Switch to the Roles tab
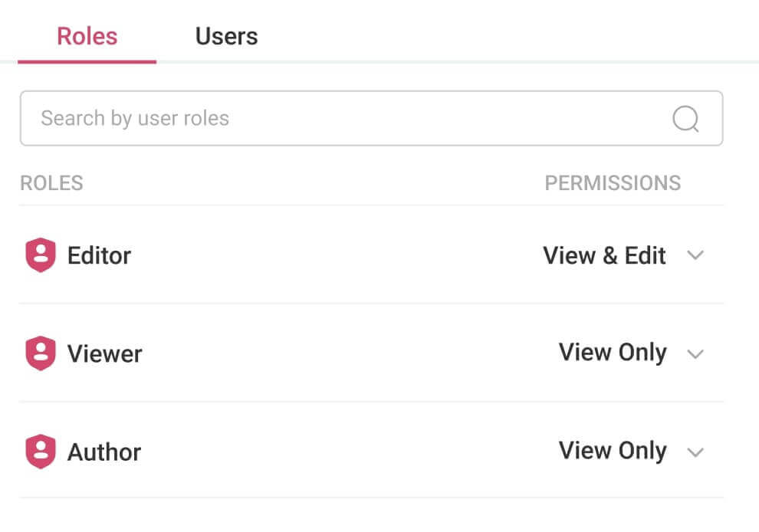 pos(87,36)
